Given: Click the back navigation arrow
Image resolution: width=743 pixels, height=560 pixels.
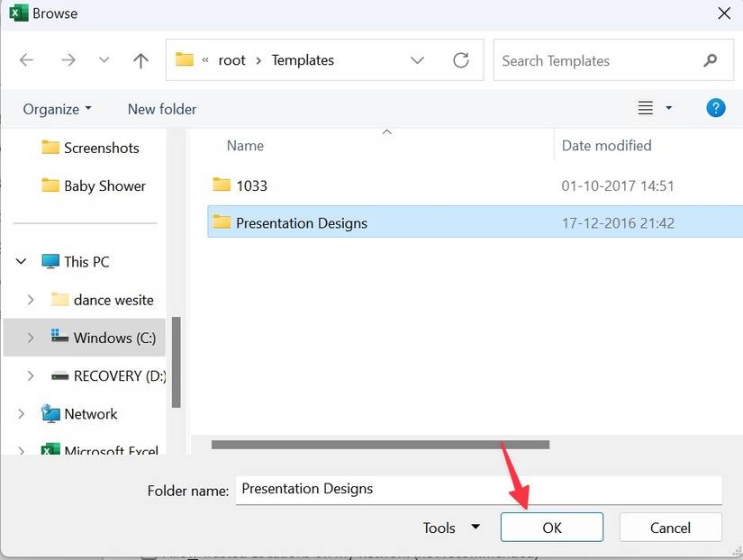Looking at the screenshot, I should point(26,59).
